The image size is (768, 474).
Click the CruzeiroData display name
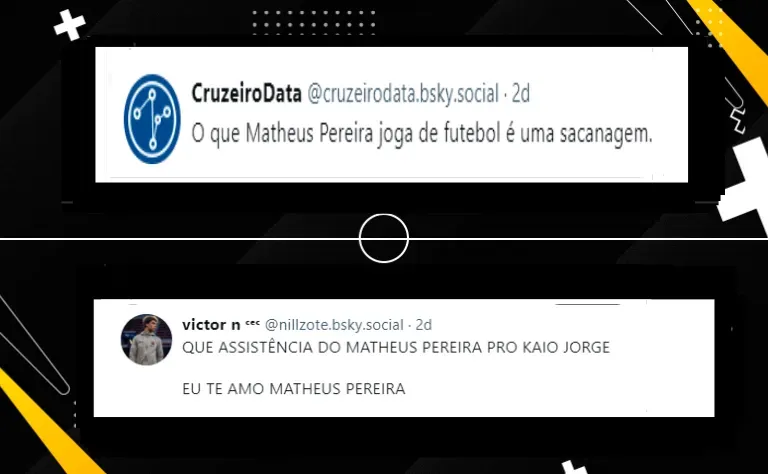(246, 93)
